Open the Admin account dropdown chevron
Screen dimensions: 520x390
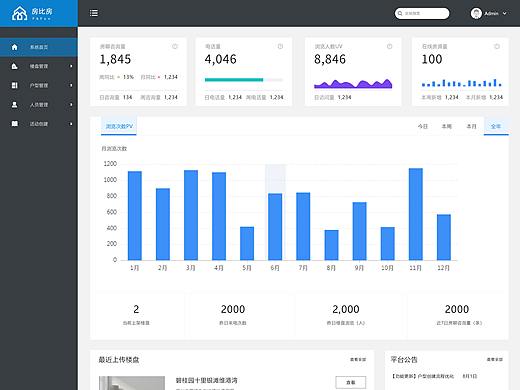[x=505, y=13]
